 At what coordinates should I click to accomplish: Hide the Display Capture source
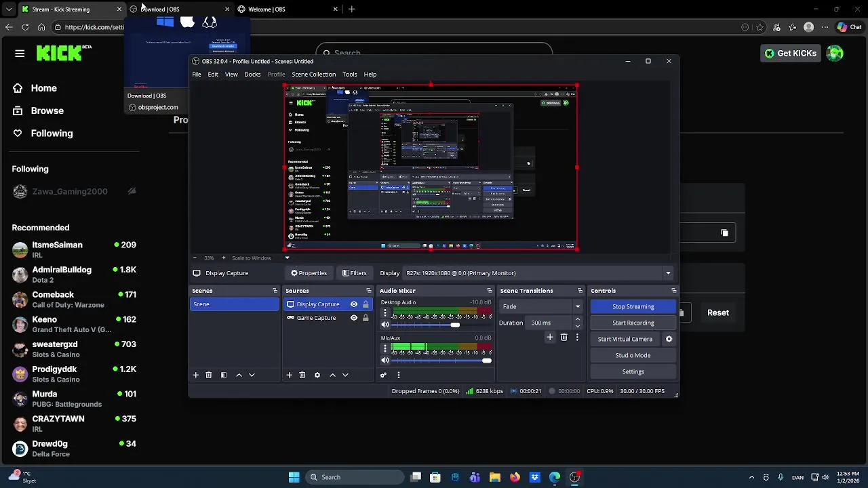[x=354, y=304]
